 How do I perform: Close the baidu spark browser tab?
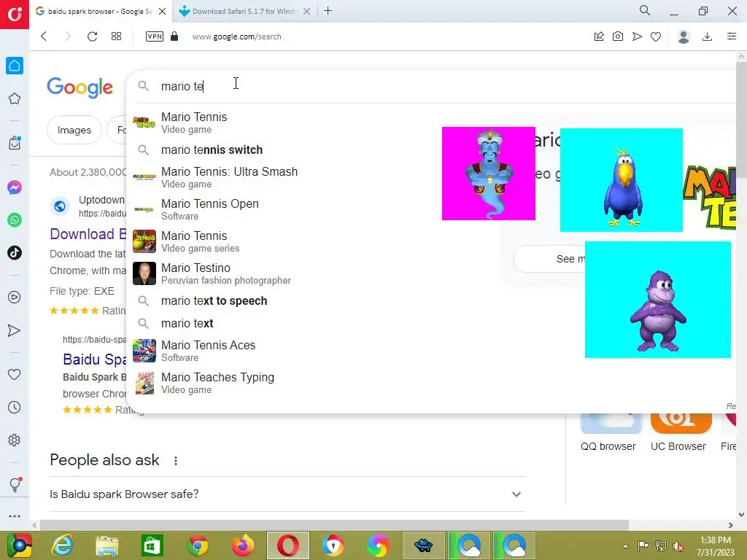click(163, 11)
